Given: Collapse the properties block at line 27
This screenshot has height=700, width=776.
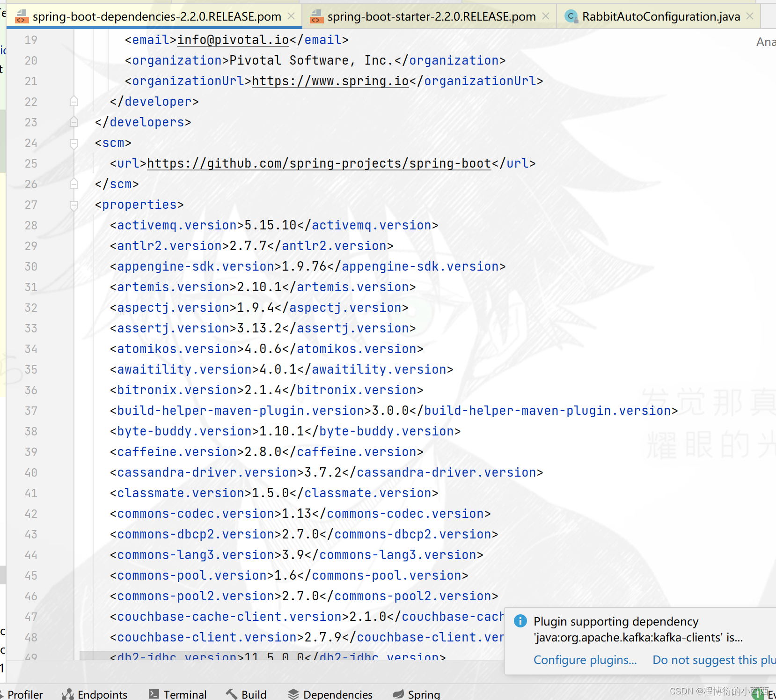Looking at the screenshot, I should (x=74, y=205).
